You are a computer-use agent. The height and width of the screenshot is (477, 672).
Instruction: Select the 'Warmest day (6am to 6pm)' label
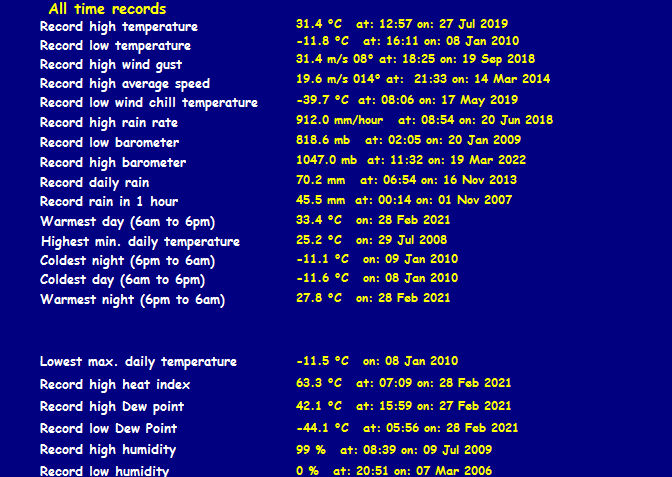127,222
